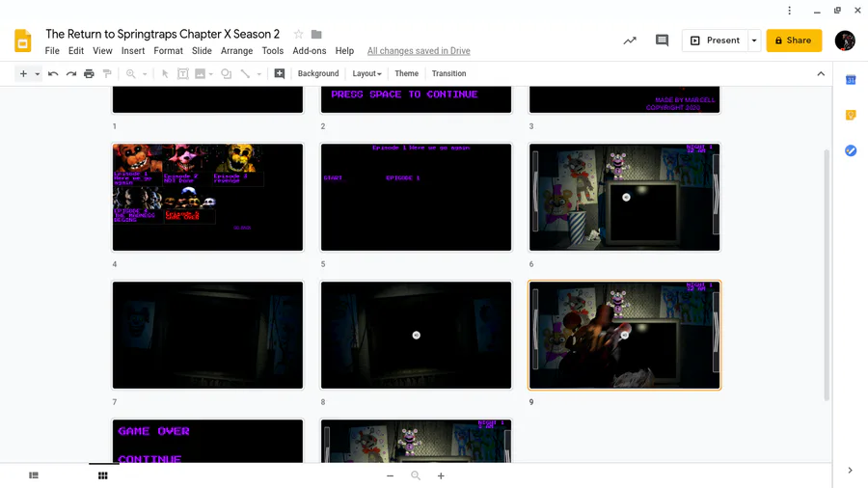The height and width of the screenshot is (488, 868).
Task: Open the line type dropdown arrow
Action: (x=258, y=73)
